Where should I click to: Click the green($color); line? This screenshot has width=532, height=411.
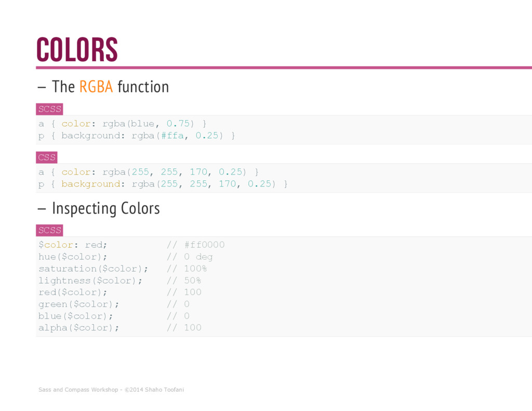click(79, 304)
